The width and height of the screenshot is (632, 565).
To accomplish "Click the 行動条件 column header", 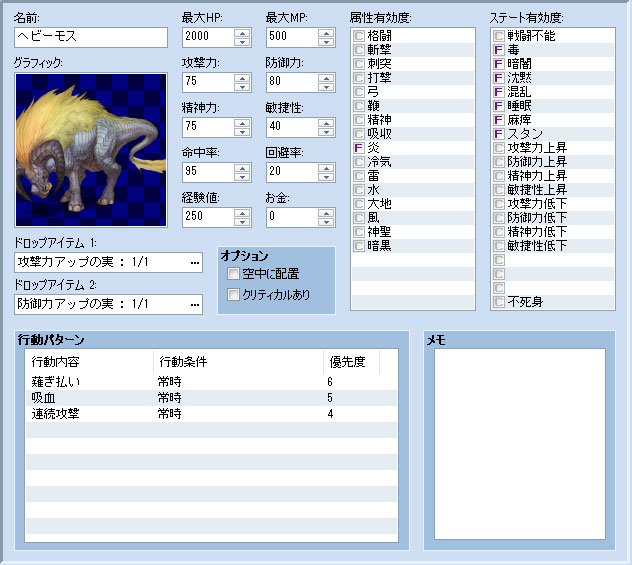I will click(236, 361).
